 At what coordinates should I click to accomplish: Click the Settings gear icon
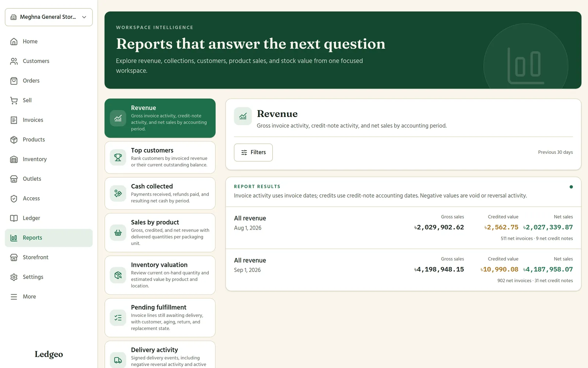(x=14, y=277)
